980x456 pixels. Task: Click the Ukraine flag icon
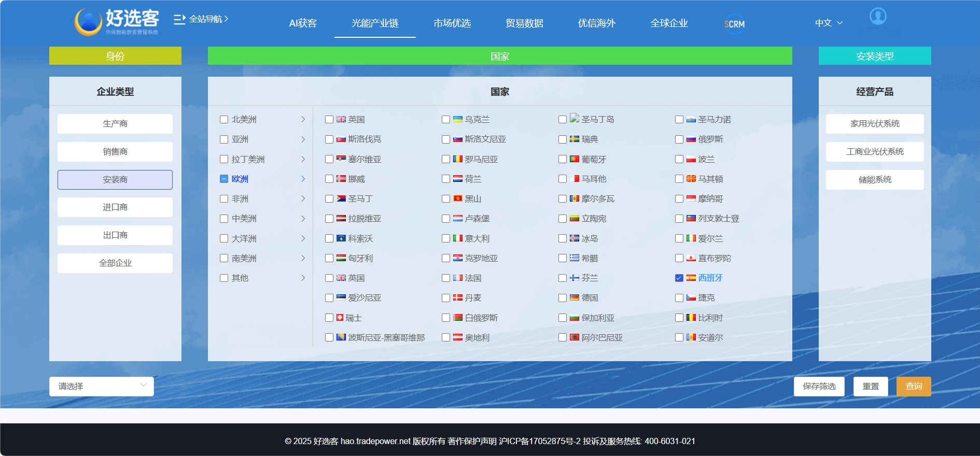tap(458, 119)
